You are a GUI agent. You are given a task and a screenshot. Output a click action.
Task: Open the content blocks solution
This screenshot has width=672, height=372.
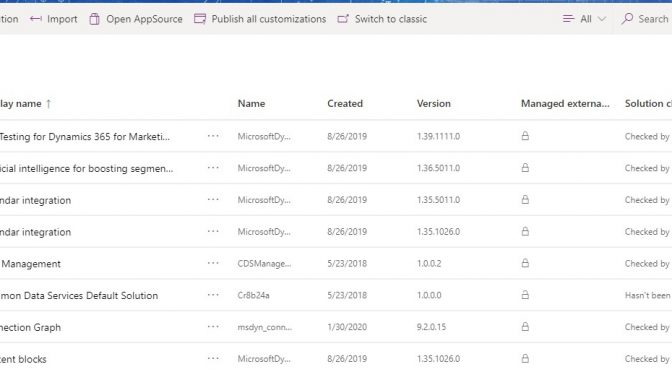point(23,359)
